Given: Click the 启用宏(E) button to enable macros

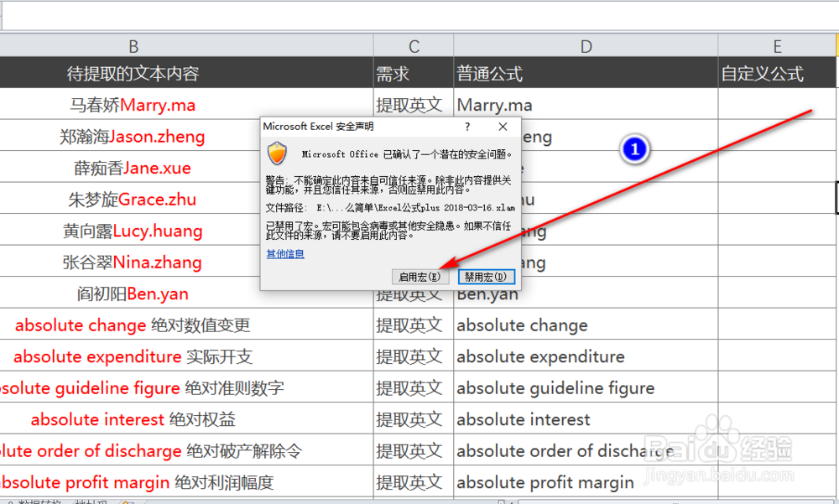Looking at the screenshot, I should coord(419,277).
